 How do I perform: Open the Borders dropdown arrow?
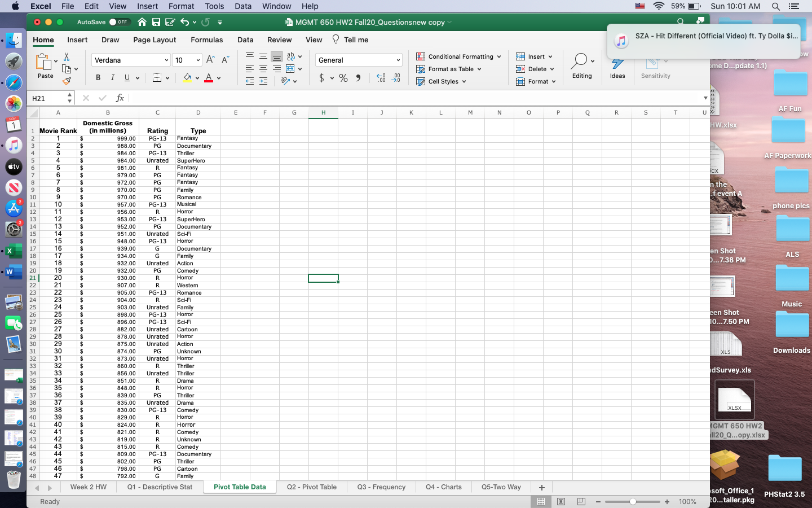[x=167, y=78]
